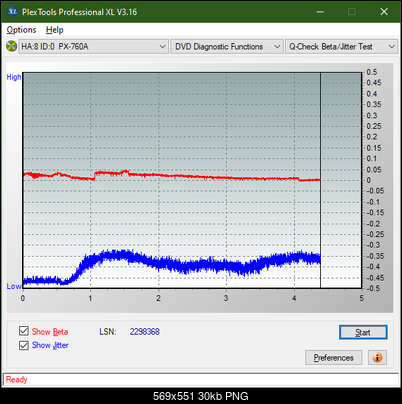Click the High label on graph axis
Viewport: 402px width, 404px height.
click(x=14, y=77)
